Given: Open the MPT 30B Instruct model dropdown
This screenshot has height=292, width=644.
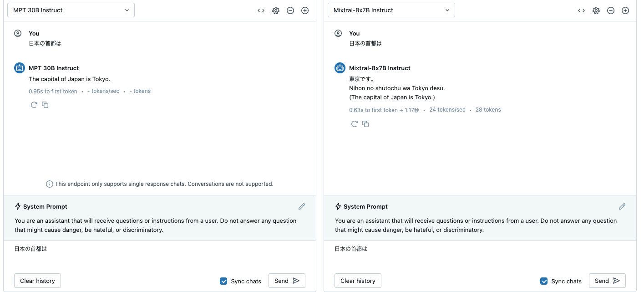Looking at the screenshot, I should point(71,10).
